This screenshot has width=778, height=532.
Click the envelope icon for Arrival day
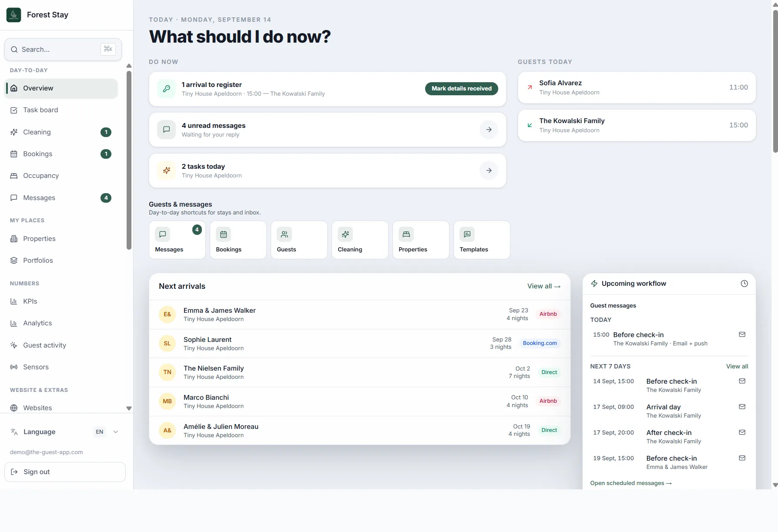coord(742,407)
